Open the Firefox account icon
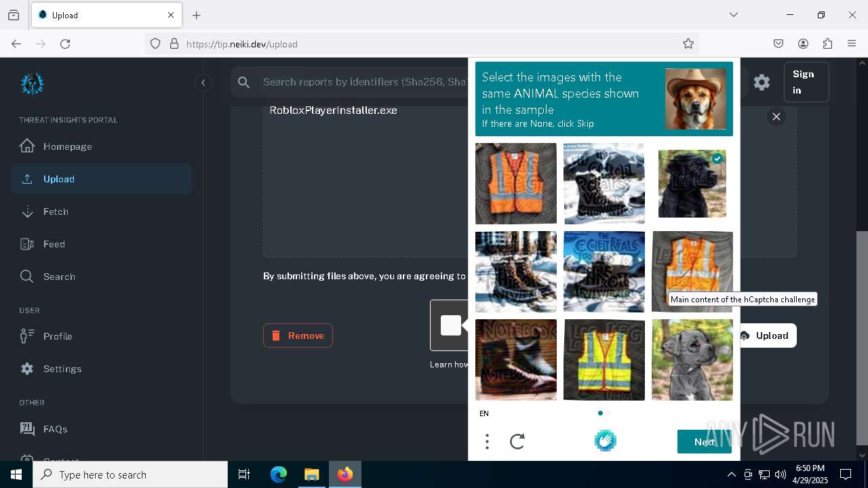The width and height of the screenshot is (868, 488). pyautogui.click(x=803, y=44)
